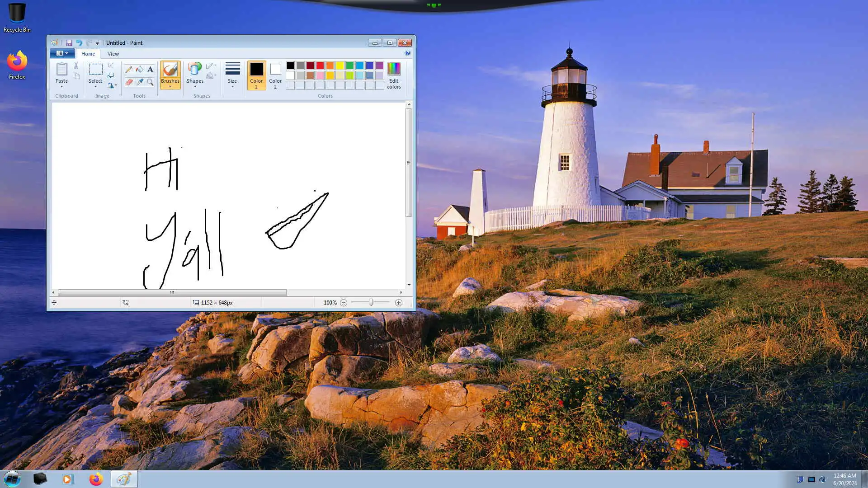Select the Pencil tool

pyautogui.click(x=129, y=69)
